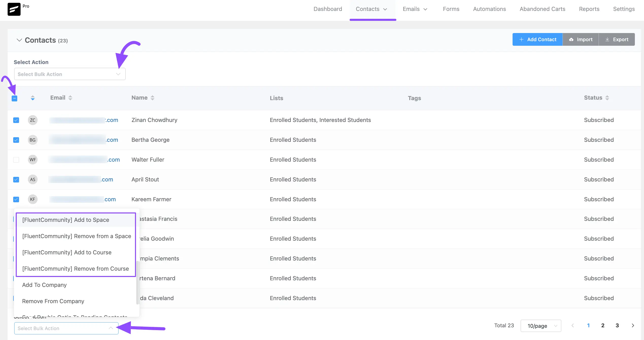Uncheck Kareem Farmer's row checkbox
This screenshot has height=340, width=644.
pos(16,199)
